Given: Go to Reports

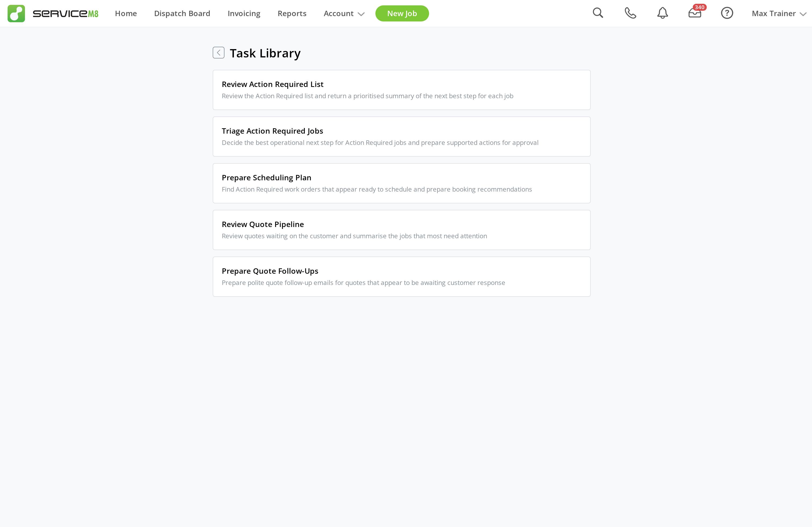Looking at the screenshot, I should (x=292, y=13).
